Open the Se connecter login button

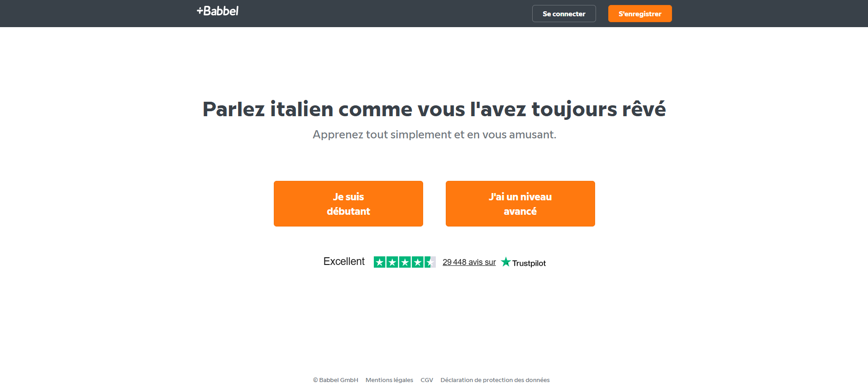pyautogui.click(x=564, y=14)
